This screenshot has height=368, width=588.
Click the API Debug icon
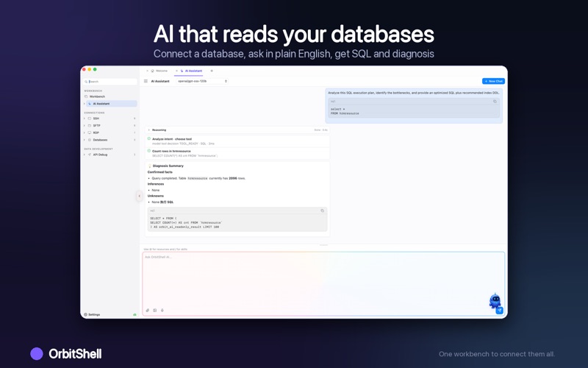pyautogui.click(x=89, y=155)
